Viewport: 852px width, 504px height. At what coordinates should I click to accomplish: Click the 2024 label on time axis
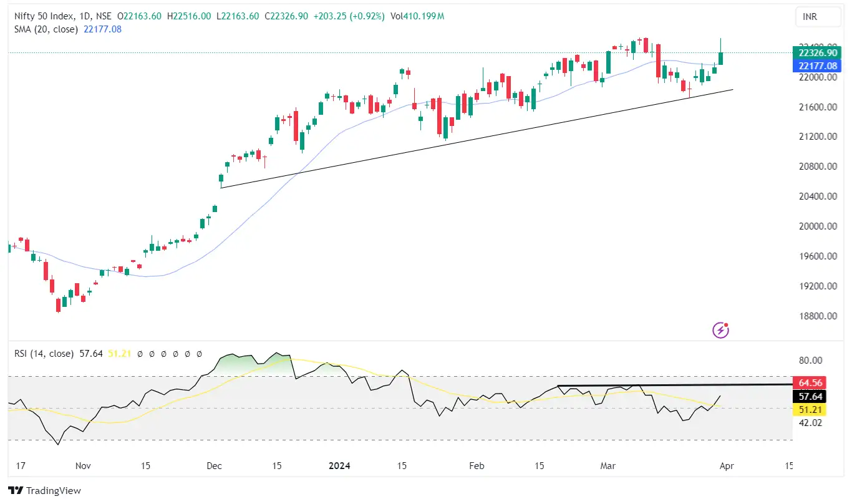coord(339,466)
